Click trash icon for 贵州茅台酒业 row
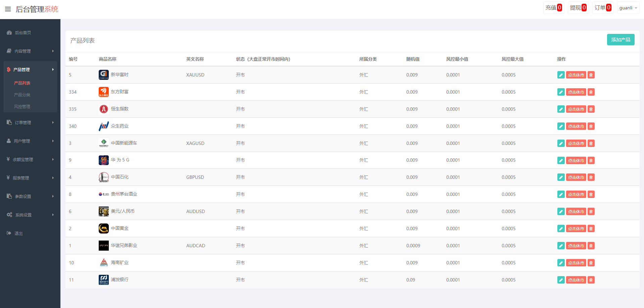Image resolution: width=644 pixels, height=308 pixels. [591, 194]
